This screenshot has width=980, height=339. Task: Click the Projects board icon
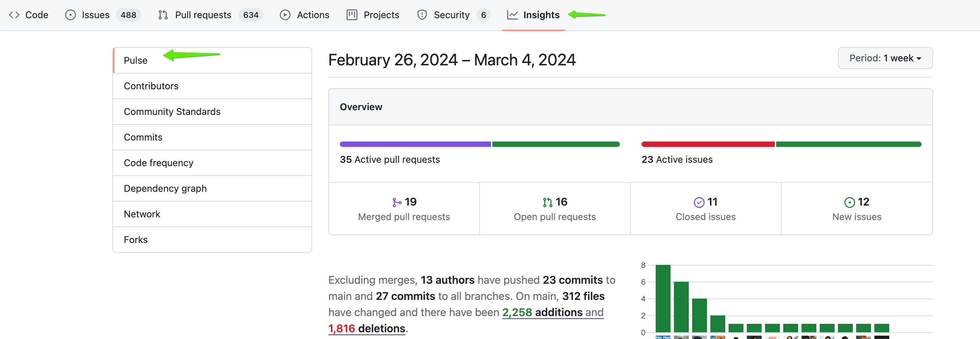click(352, 15)
